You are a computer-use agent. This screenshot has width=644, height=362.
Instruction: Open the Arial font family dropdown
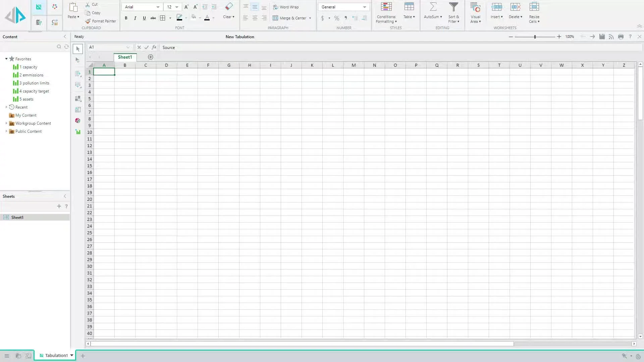coord(158,7)
